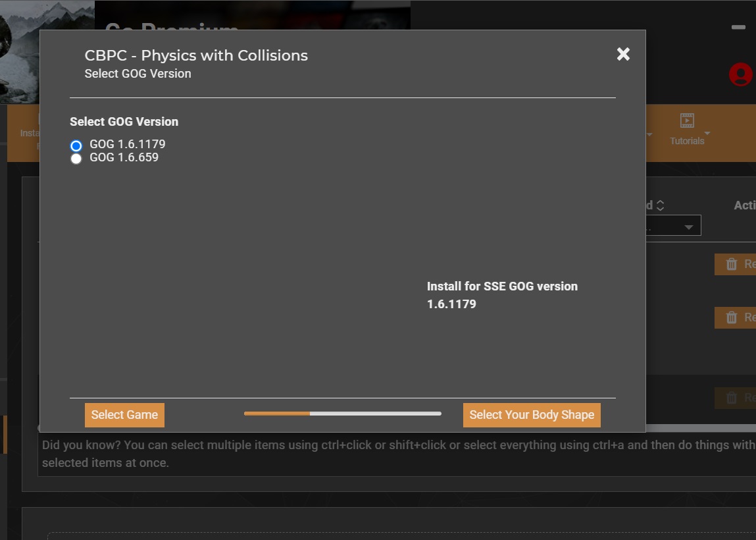Click the first Remove trash icon
The height and width of the screenshot is (540, 756).
click(732, 264)
